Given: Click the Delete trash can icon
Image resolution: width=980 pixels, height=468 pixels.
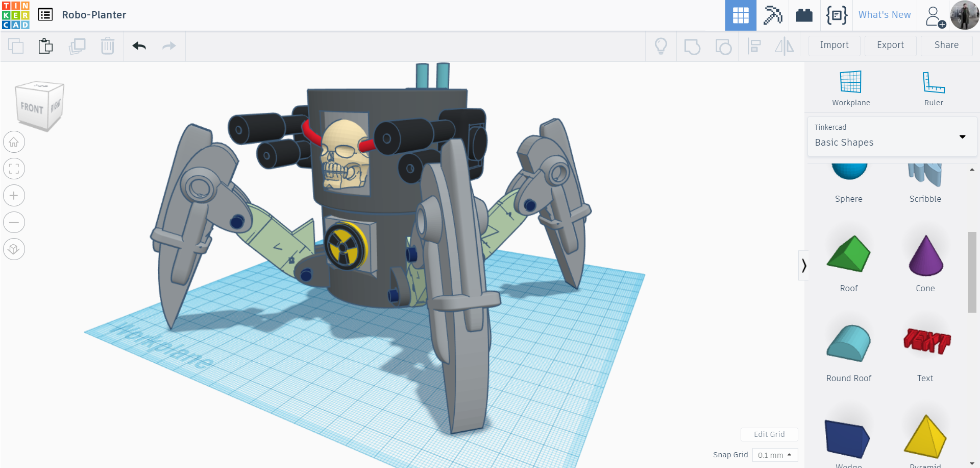Looking at the screenshot, I should [108, 46].
